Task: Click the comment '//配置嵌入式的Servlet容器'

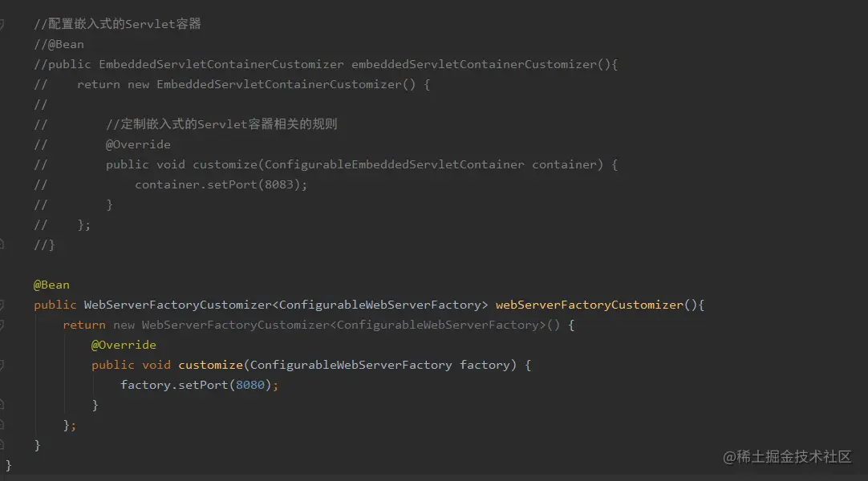Action: point(117,24)
